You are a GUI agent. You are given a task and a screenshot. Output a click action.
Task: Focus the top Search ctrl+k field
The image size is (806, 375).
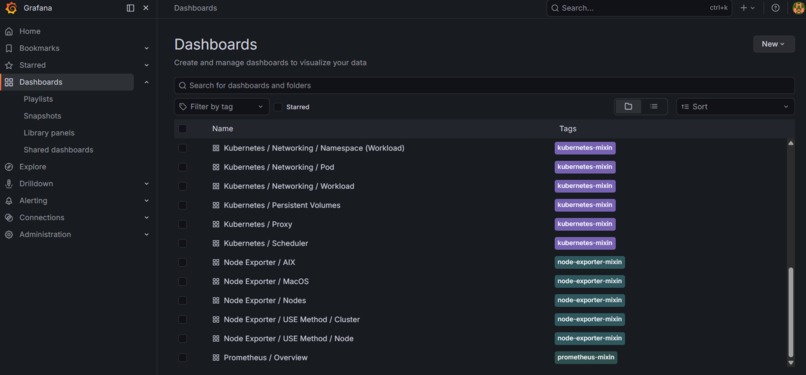coord(639,8)
